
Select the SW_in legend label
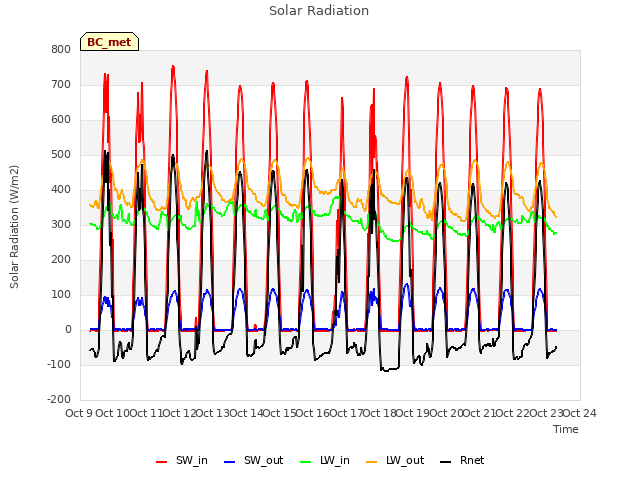192,460
